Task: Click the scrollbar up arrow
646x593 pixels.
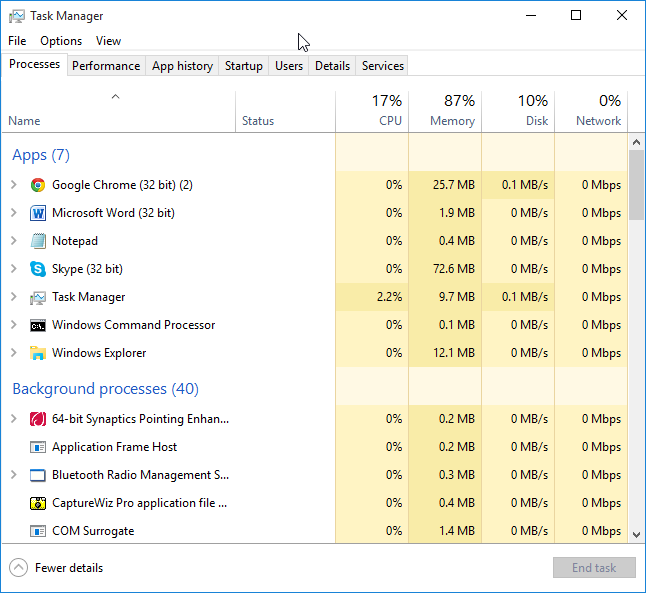Action: pyautogui.click(x=636, y=142)
